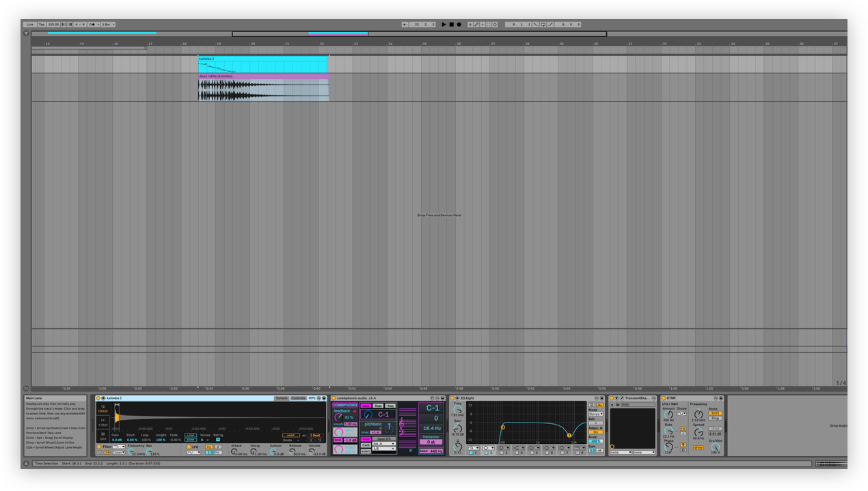
Task: Switch to the Controls tab in kalimba 2
Action: click(298, 398)
